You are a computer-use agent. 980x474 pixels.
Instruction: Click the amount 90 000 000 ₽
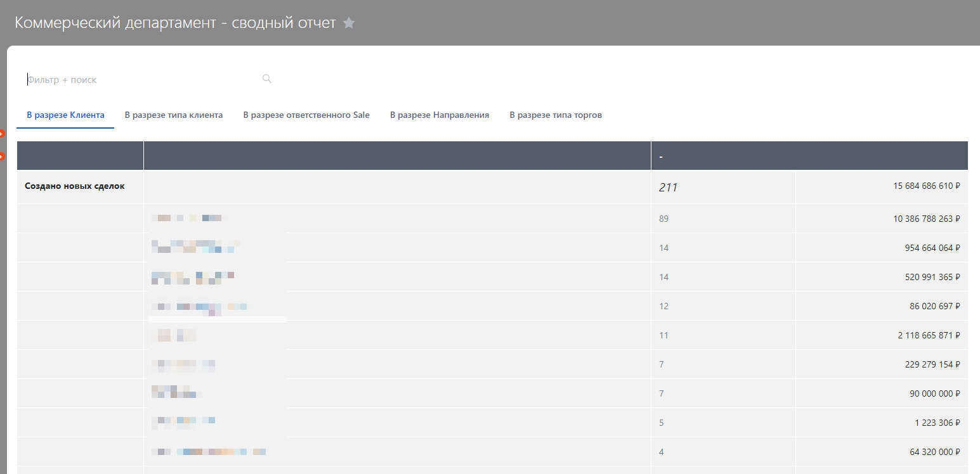(x=935, y=394)
